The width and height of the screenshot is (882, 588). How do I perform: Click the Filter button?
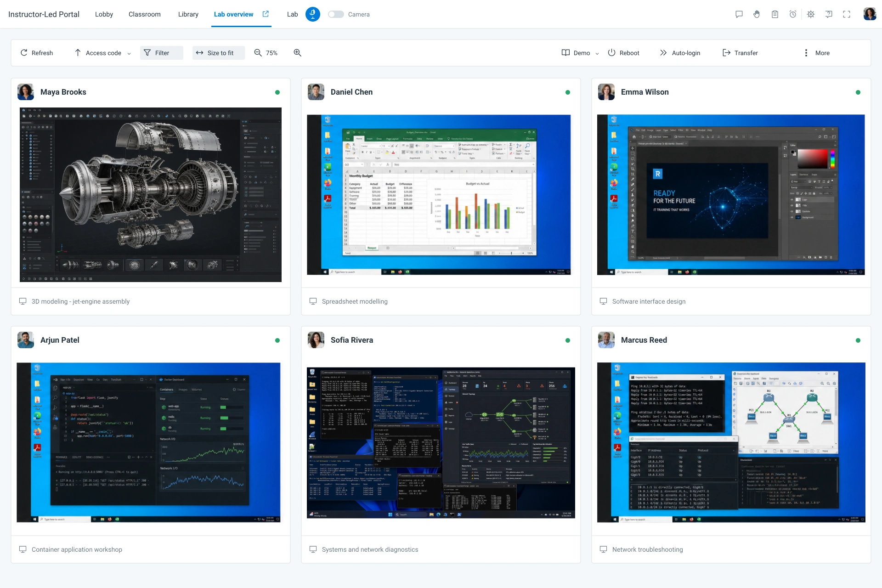click(x=161, y=53)
